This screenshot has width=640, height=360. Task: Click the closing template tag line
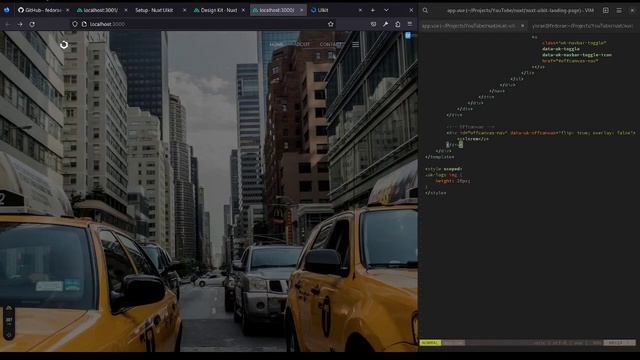(440, 157)
